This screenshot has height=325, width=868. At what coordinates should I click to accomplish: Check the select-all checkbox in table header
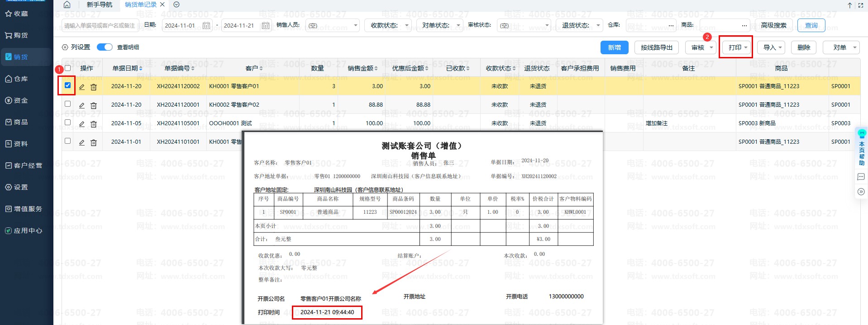click(x=68, y=68)
